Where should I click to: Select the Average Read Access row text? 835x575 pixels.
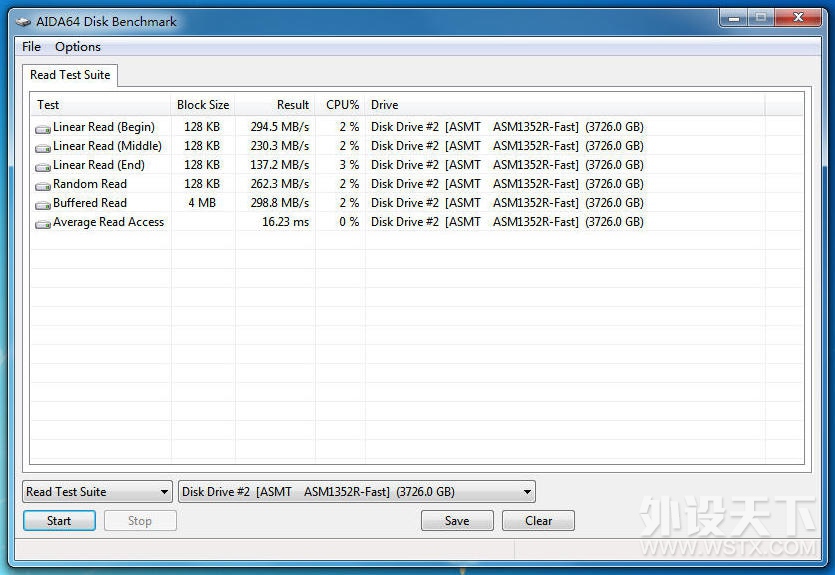tap(109, 222)
